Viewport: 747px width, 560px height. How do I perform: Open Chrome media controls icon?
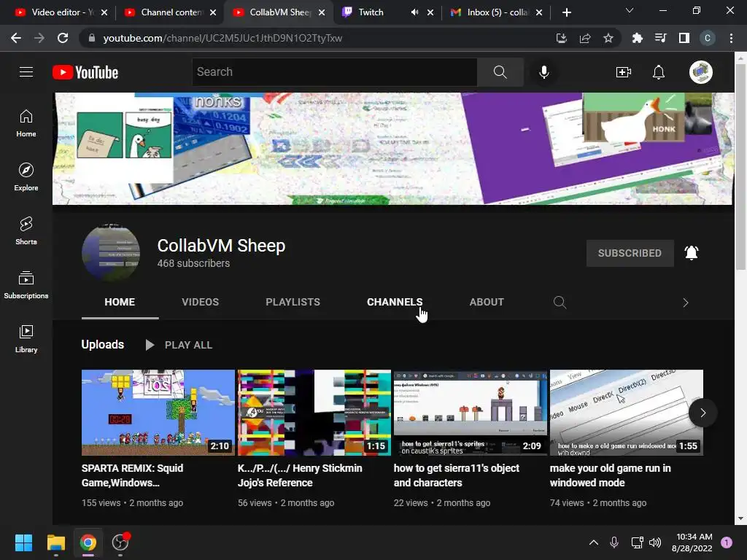[660, 38]
